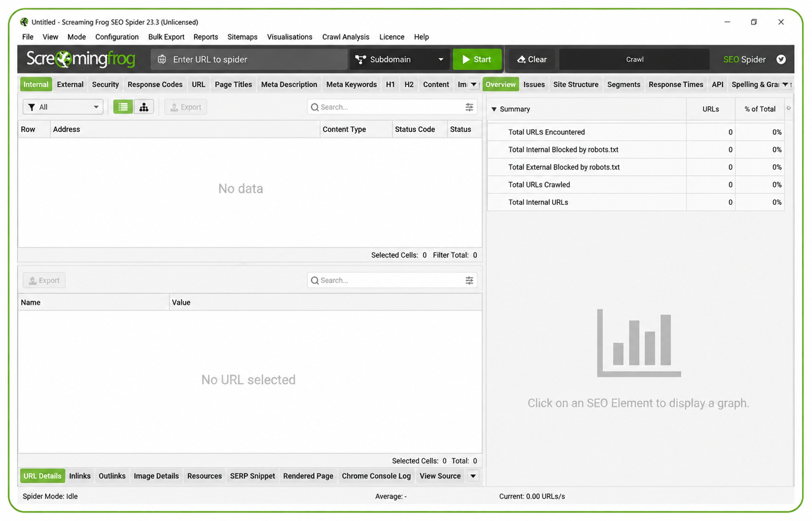812x521 pixels.
Task: Open the Configuration menu
Action: [x=117, y=37]
